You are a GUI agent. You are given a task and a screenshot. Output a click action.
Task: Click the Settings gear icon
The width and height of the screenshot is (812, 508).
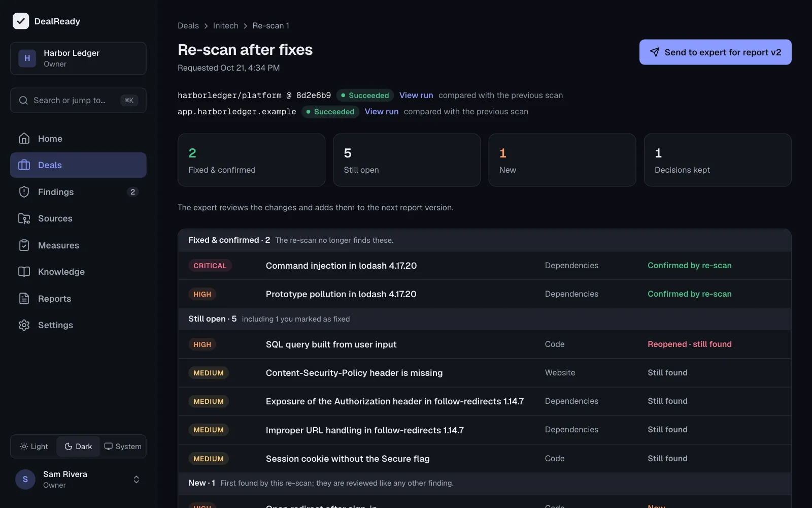click(24, 325)
